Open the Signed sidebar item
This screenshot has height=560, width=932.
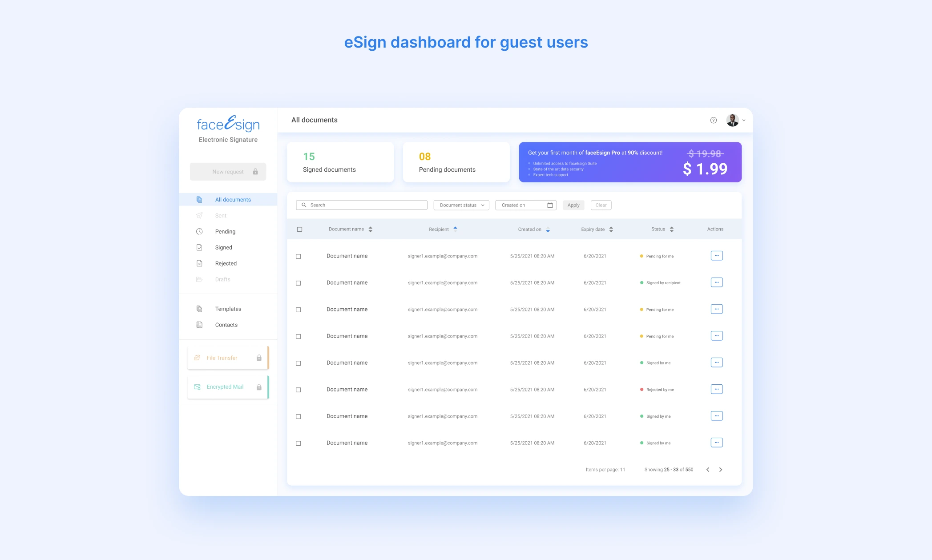click(228, 248)
